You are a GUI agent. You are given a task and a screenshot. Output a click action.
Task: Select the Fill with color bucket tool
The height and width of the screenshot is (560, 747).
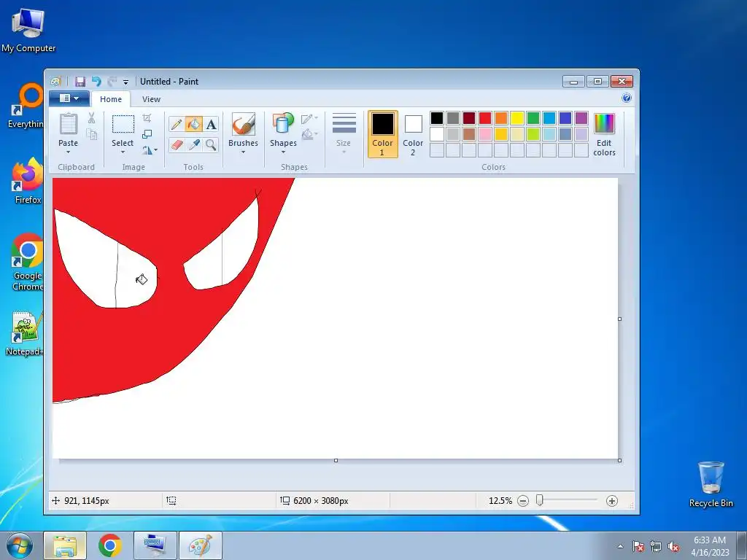[193, 125]
